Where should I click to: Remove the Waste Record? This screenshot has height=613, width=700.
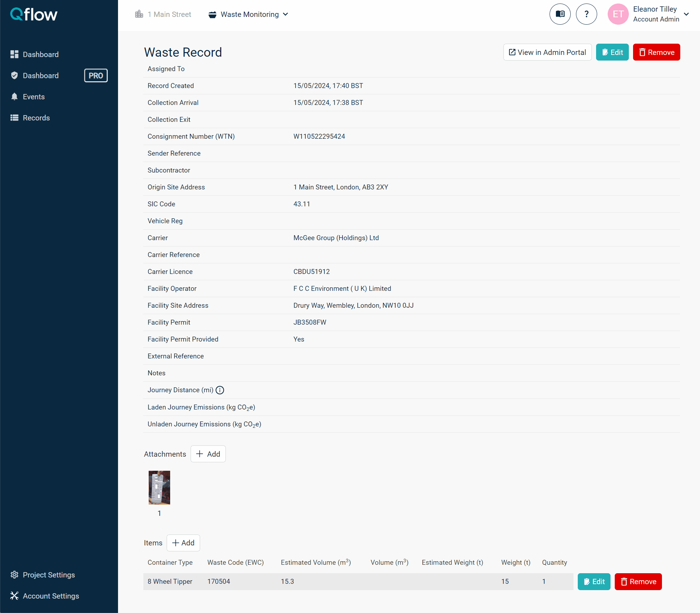(656, 52)
